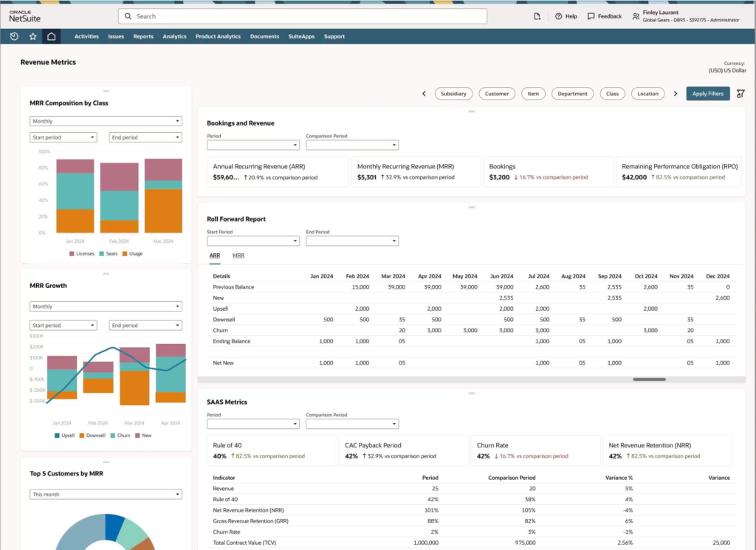Viewport: 756px width, 550px height.
Task: Click the Roll Forward Report horizontal scrollbar
Action: (x=650, y=379)
